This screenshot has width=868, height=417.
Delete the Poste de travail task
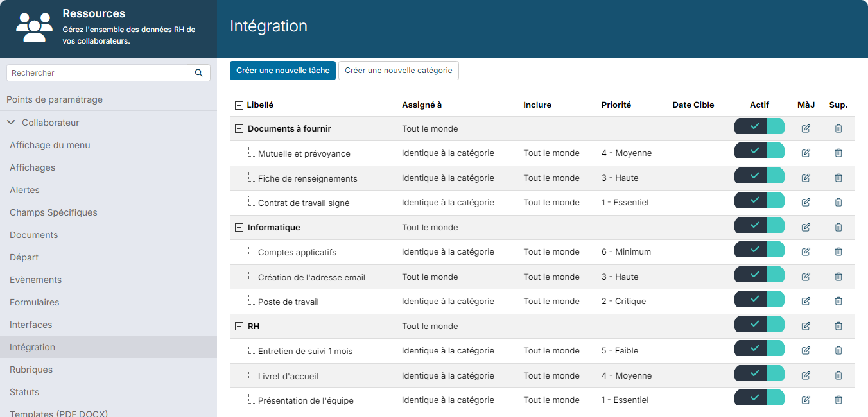[838, 301]
